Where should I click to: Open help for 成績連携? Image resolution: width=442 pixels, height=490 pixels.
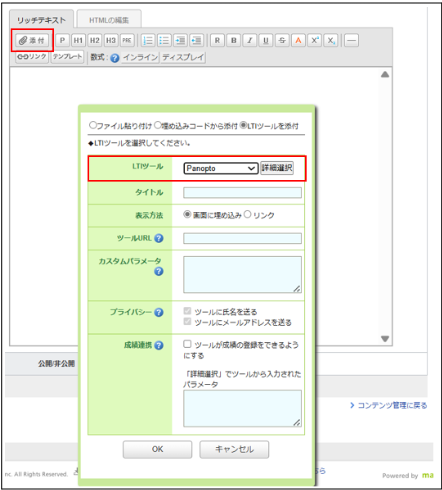159,345
